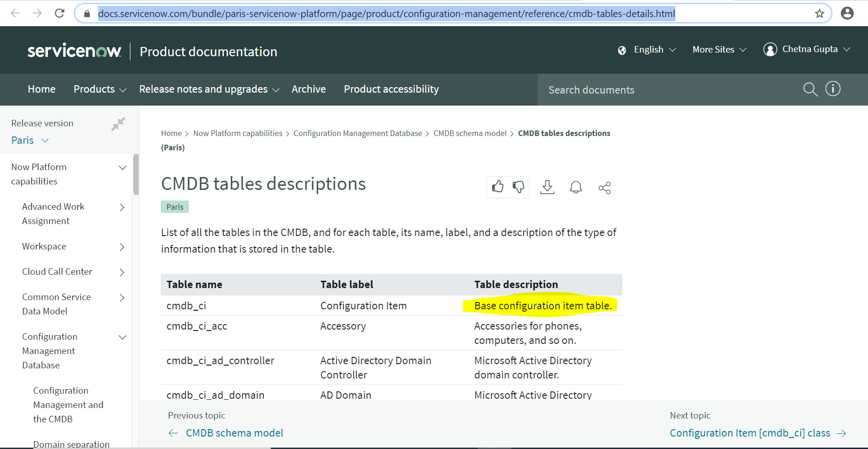Collapse Now Platform capabilities section
Viewport: 868px width, 449px height.
pyautogui.click(x=123, y=168)
